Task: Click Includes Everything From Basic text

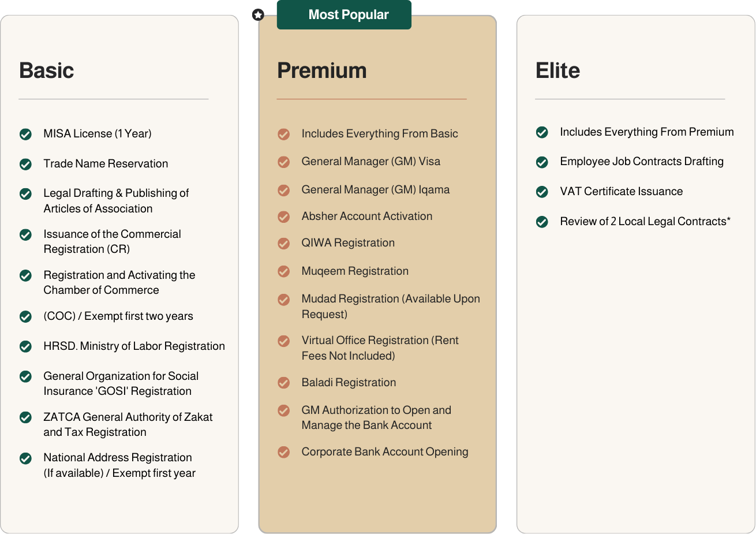Action: click(380, 134)
